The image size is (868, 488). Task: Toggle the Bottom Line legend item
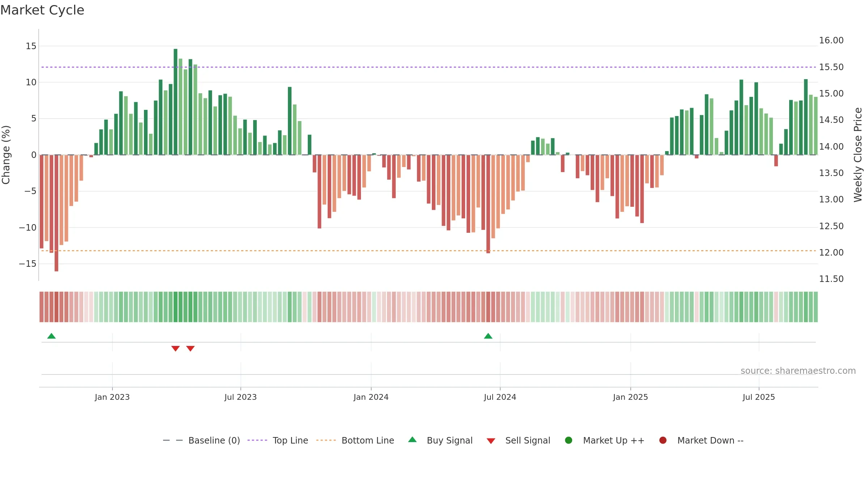point(355,440)
